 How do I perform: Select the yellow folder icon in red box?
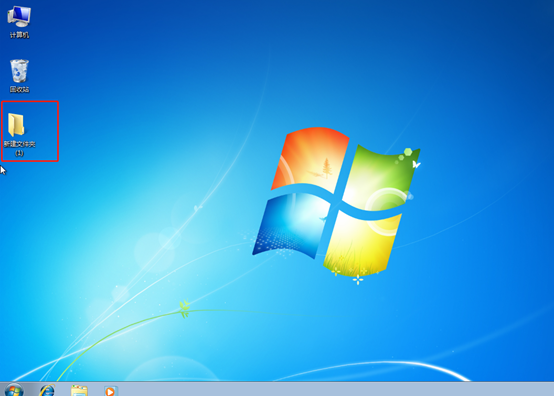(x=16, y=124)
